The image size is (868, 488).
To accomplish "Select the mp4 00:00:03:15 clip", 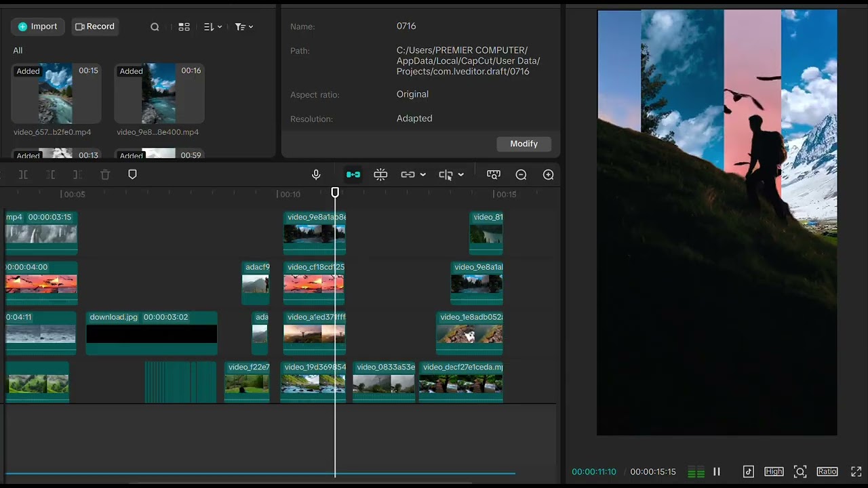I will [x=41, y=233].
